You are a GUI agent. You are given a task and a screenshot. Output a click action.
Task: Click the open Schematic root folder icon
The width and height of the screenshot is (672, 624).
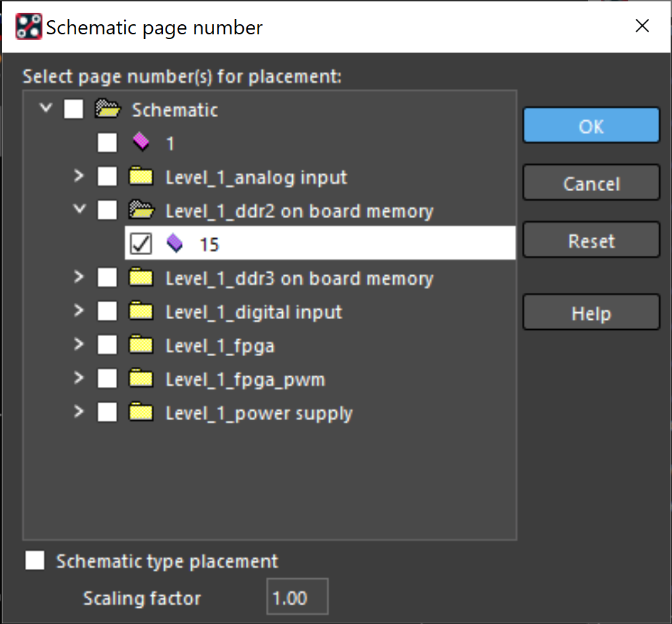coord(108,108)
